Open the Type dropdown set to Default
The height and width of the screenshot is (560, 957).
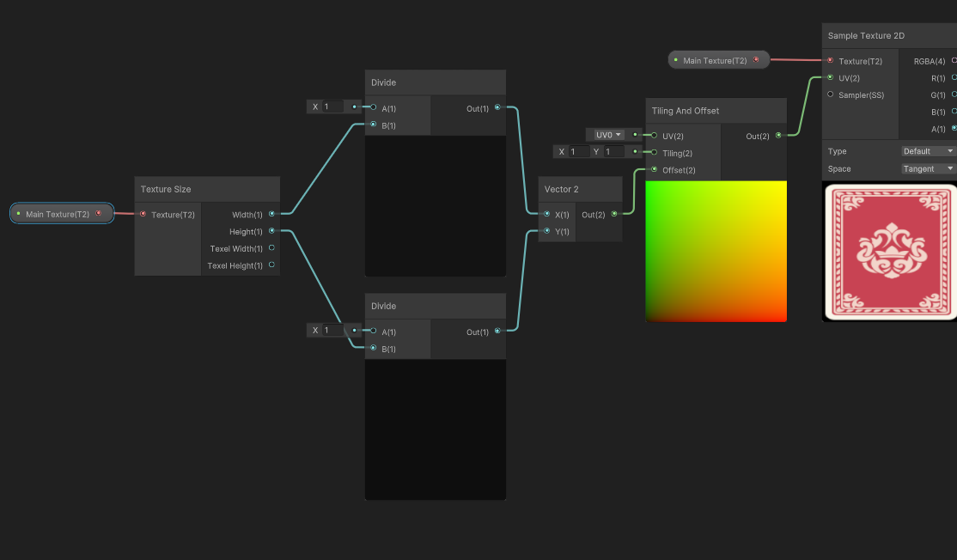(928, 151)
